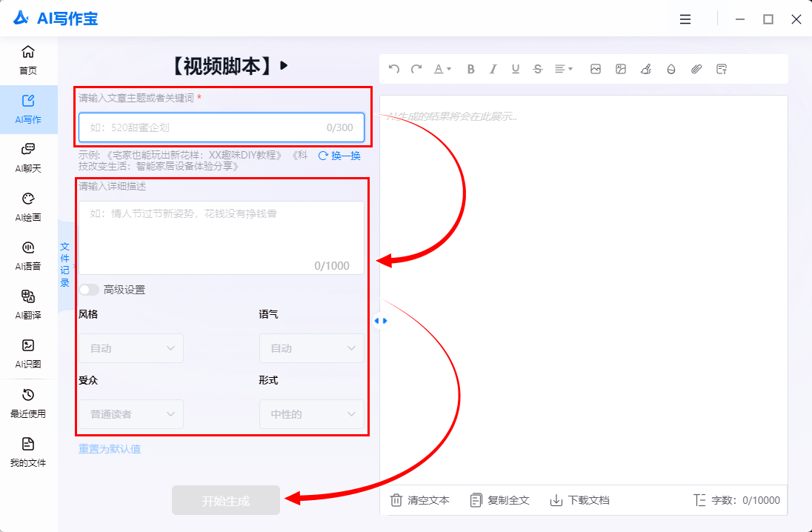The image size is (812, 532).
Task: Open the 语气 dropdown
Action: point(311,348)
